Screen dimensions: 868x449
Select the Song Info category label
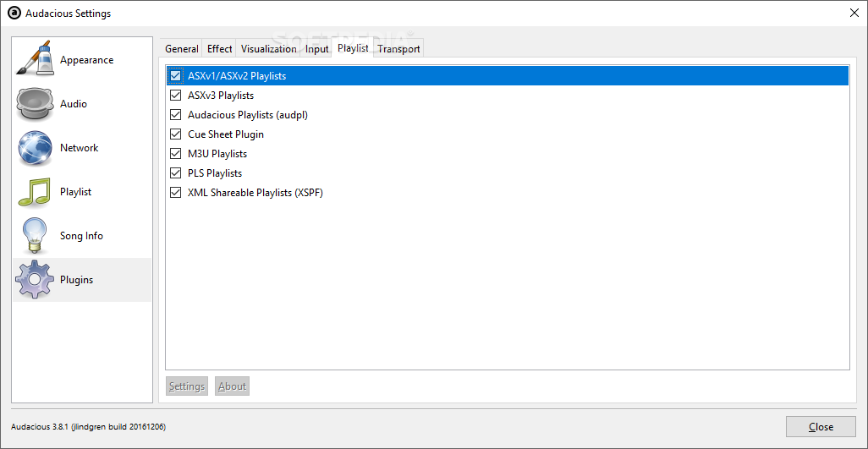(81, 236)
